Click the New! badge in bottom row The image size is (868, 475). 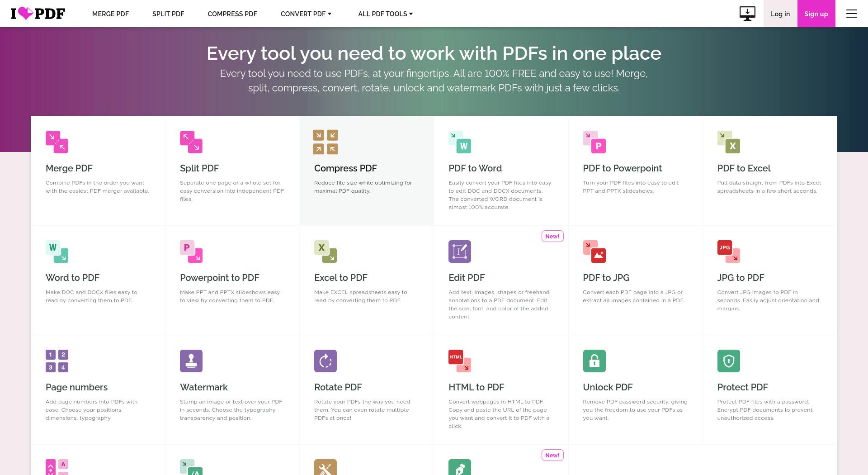[x=552, y=455]
